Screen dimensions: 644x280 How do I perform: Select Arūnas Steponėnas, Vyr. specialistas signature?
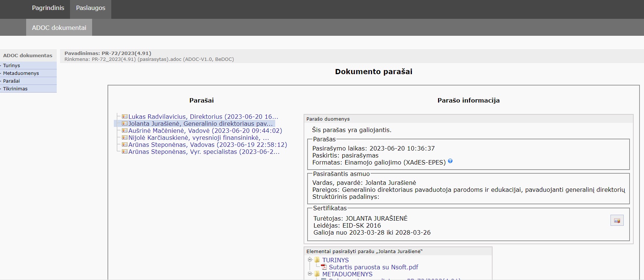[204, 152]
